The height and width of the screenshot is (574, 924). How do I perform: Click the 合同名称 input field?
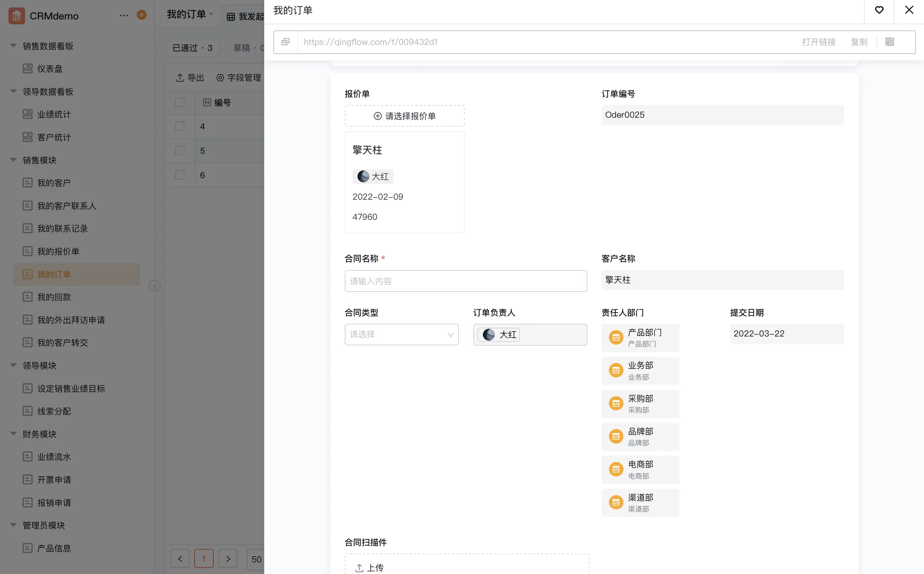pyautogui.click(x=466, y=281)
